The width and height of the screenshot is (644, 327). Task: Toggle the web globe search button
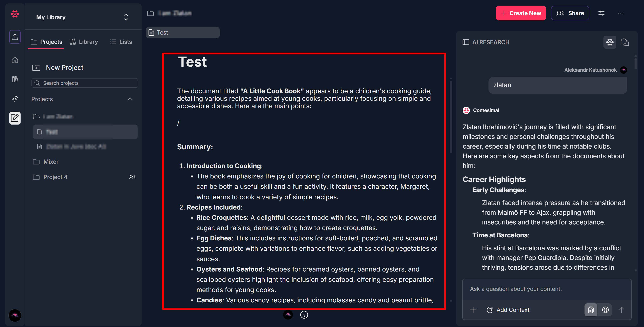pos(605,310)
